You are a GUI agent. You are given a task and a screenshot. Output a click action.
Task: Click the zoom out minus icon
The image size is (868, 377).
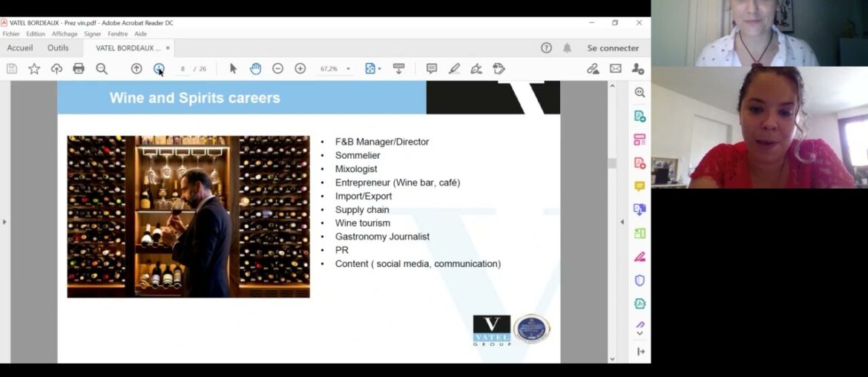tap(277, 69)
